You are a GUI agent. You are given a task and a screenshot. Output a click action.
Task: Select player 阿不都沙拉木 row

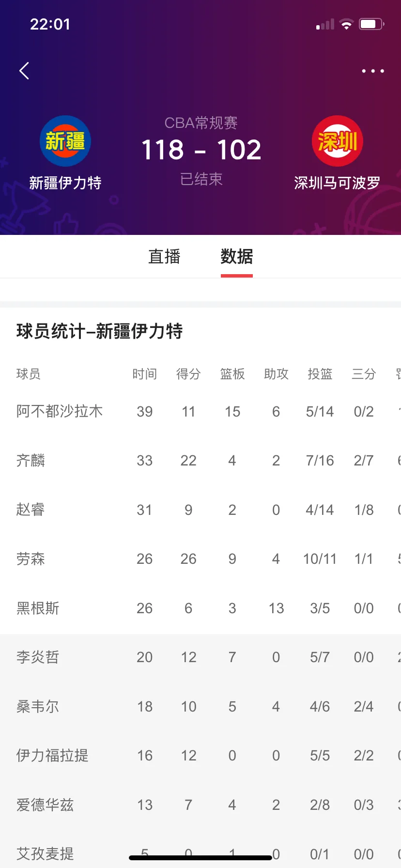200,411
